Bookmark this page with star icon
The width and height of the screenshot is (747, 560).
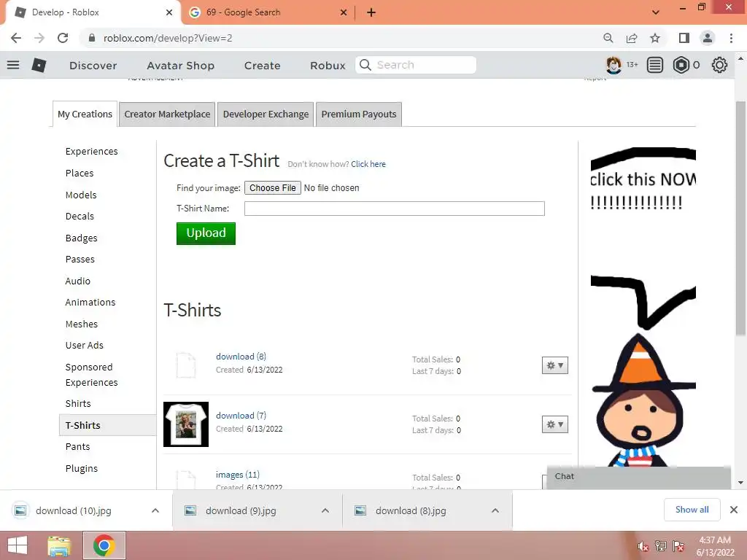coord(655,38)
